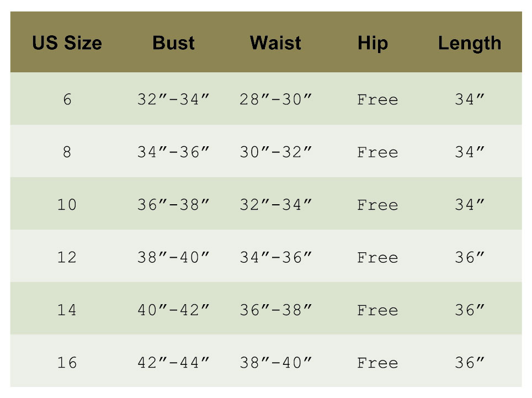Click the Length column header
The image size is (532, 398).
pos(470,43)
